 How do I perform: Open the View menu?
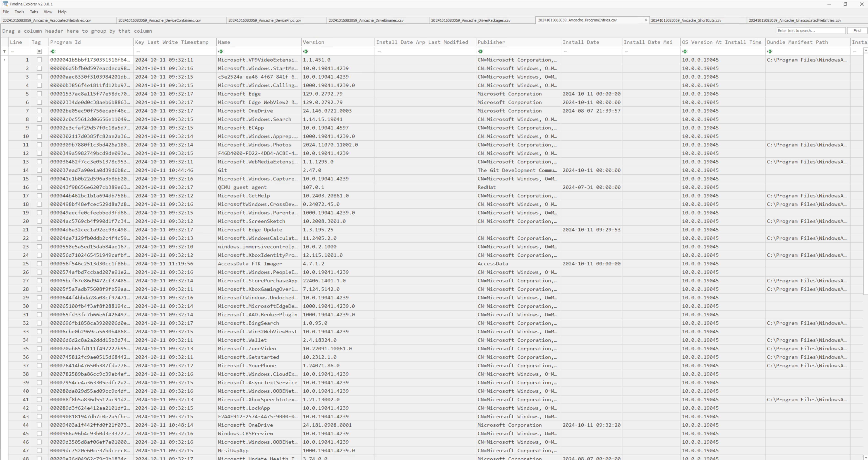tap(48, 12)
